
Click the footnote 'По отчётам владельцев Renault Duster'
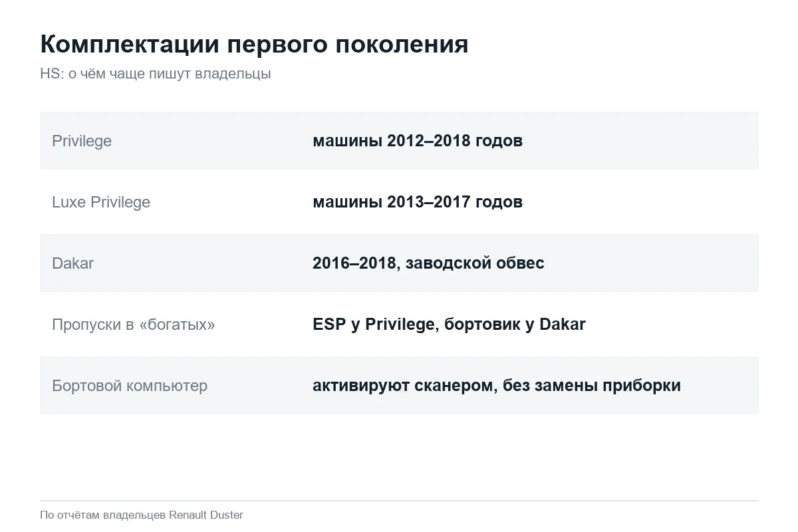pyautogui.click(x=142, y=515)
